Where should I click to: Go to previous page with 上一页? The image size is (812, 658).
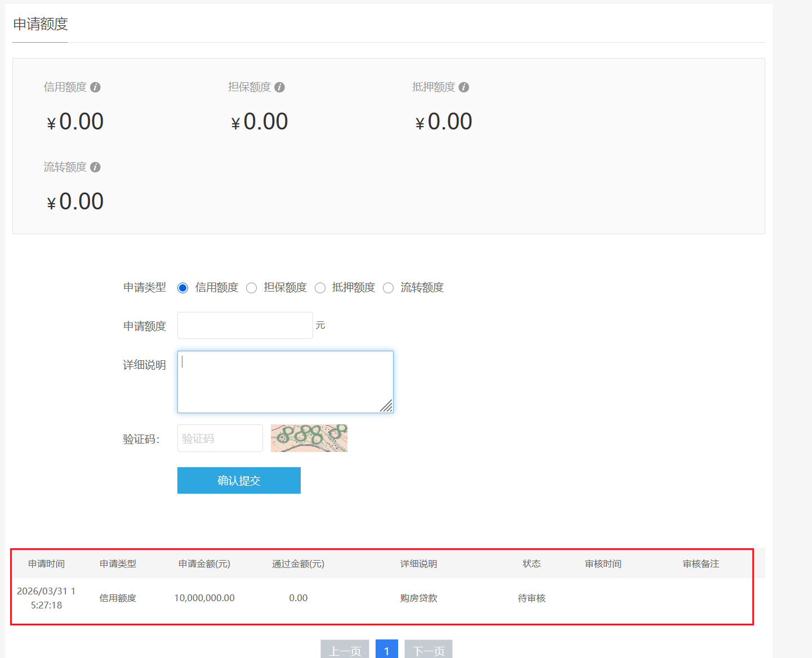point(345,650)
